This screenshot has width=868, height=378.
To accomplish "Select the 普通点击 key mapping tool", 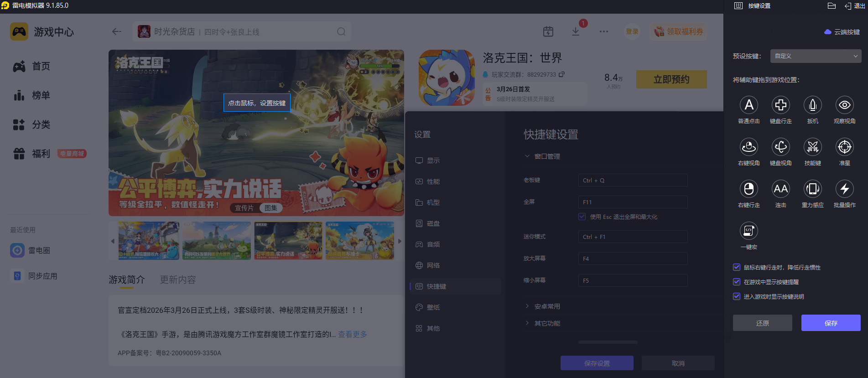I will coord(748,105).
